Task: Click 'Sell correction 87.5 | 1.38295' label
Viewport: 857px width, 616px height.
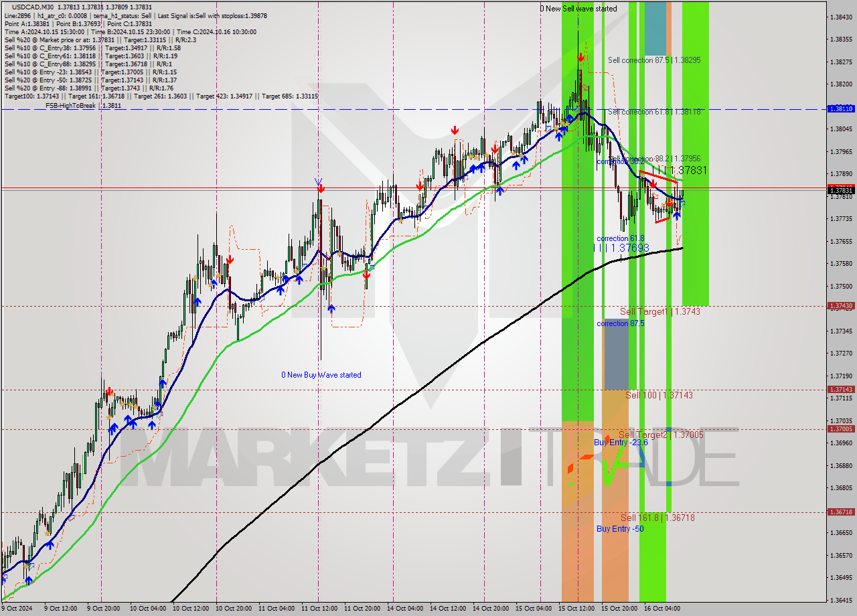Action: [654, 60]
